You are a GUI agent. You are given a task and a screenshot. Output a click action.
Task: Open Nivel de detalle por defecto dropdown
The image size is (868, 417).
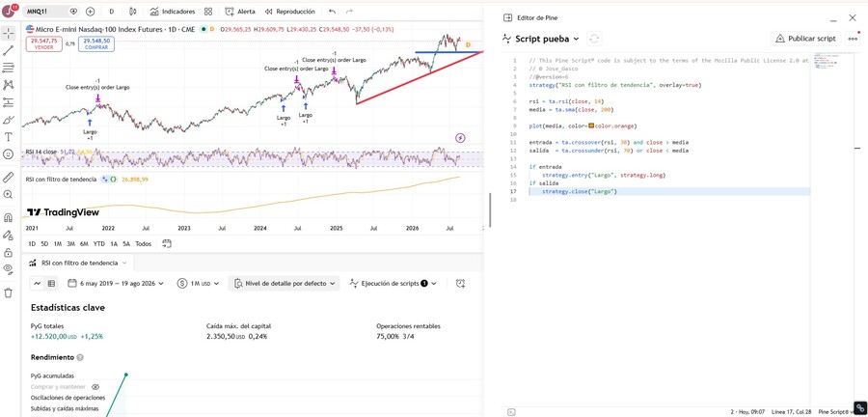(x=284, y=283)
